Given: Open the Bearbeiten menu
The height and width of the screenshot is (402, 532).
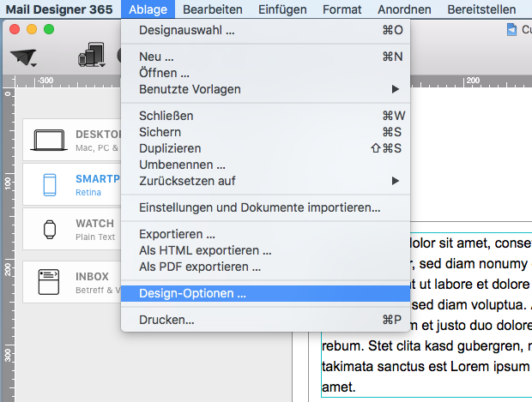Looking at the screenshot, I should click(213, 9).
